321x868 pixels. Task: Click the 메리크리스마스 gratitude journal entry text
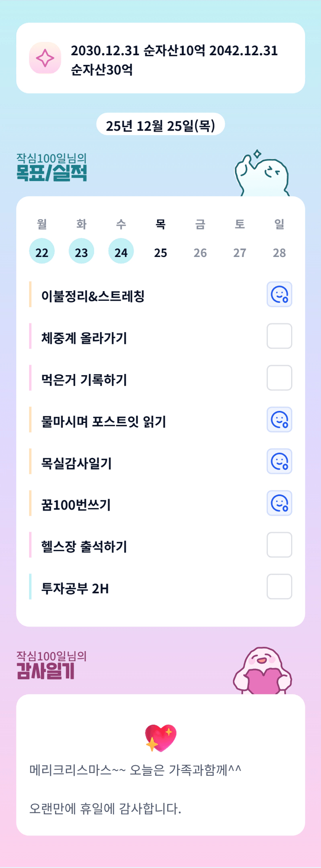pyautogui.click(x=135, y=770)
